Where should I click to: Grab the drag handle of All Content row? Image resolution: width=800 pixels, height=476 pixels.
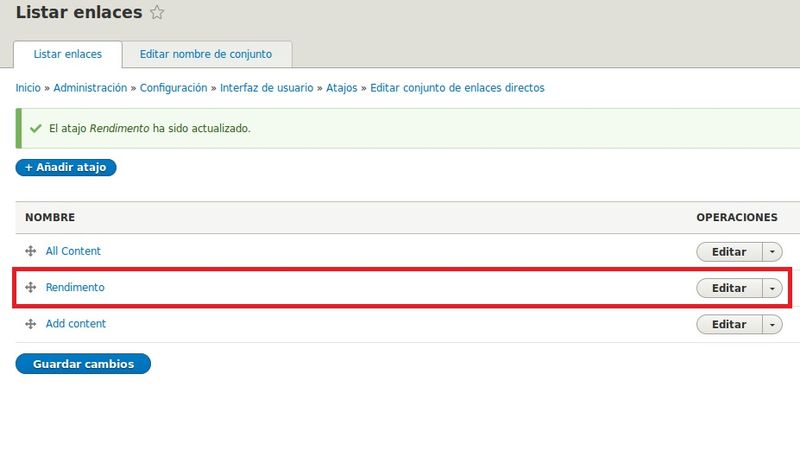click(x=31, y=251)
